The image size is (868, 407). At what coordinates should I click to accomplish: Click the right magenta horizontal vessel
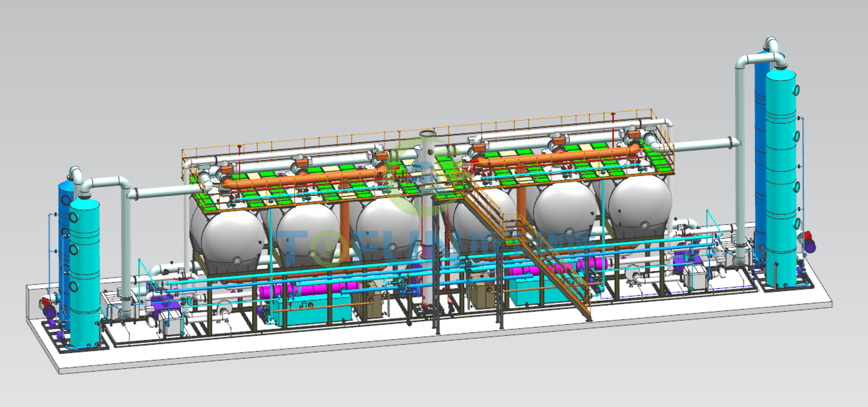[561, 267]
